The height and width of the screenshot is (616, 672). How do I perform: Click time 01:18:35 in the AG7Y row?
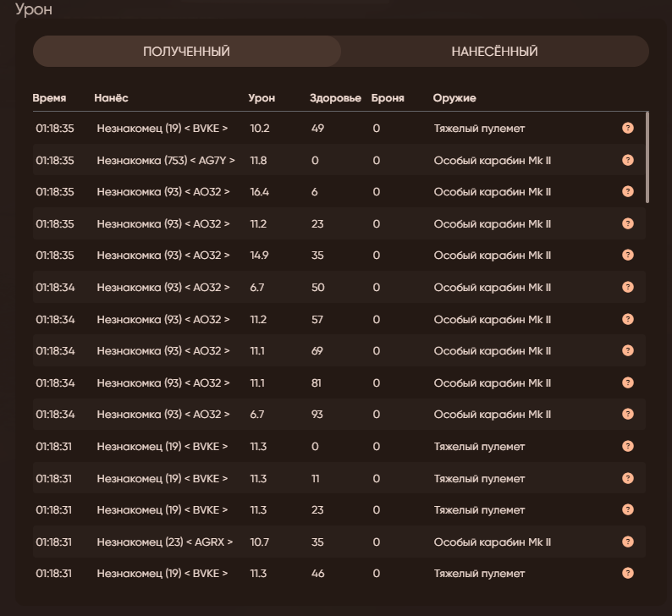pyautogui.click(x=55, y=161)
